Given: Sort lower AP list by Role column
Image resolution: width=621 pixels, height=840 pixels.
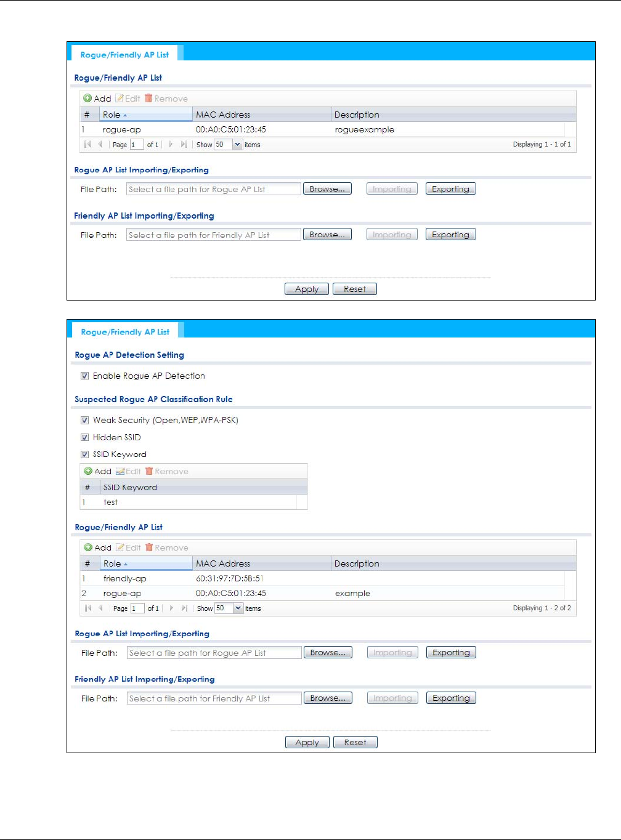Looking at the screenshot, I should point(146,563).
